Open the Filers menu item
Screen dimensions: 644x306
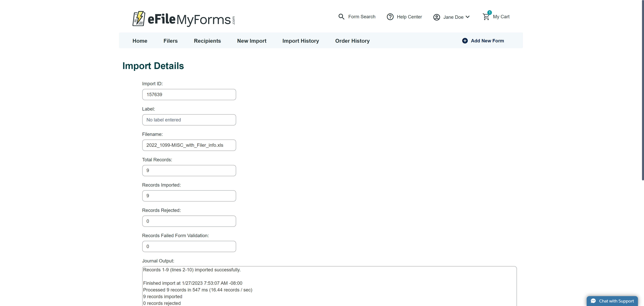(x=171, y=41)
